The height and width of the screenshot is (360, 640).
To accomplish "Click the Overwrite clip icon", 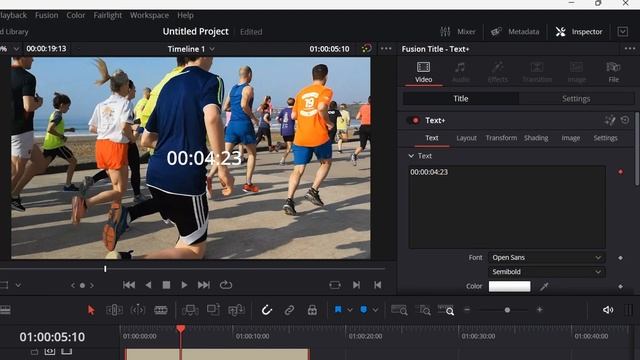I will 213,310.
